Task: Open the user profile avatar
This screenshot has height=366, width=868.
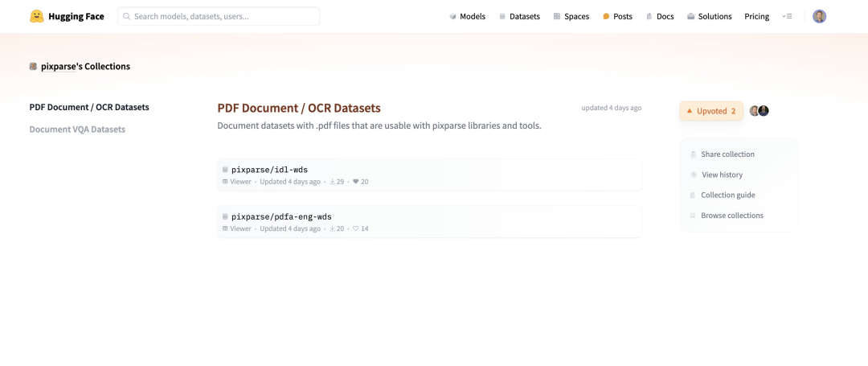Action: pyautogui.click(x=819, y=17)
